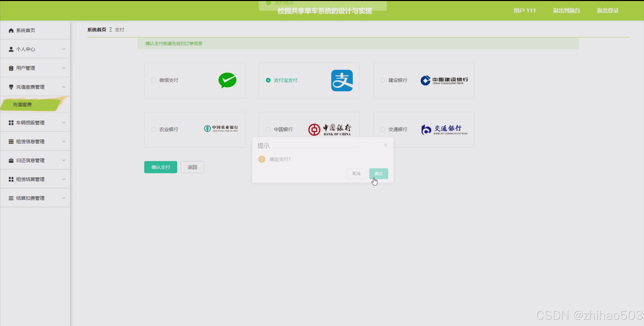
Task: Select the 建设银行 radio option
Action: 383,80
